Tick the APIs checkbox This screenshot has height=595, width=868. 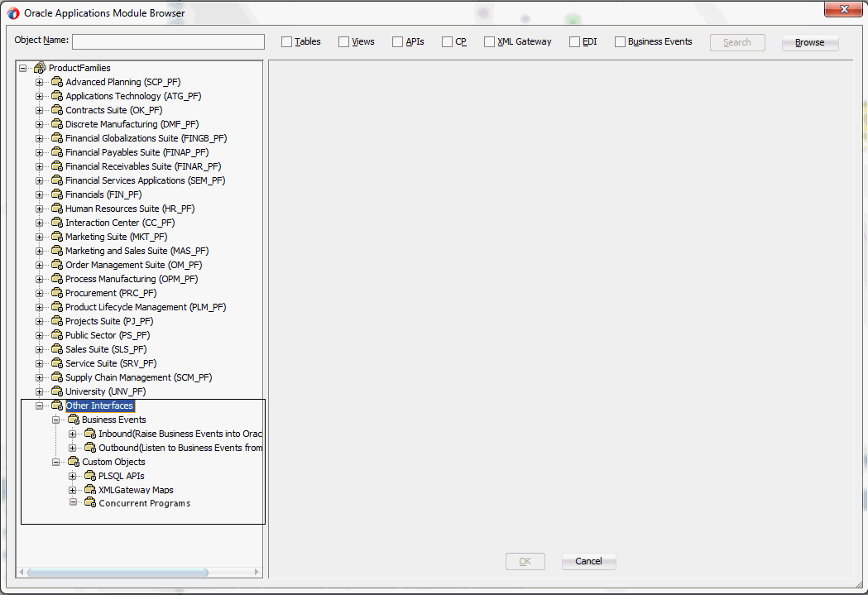pos(397,42)
